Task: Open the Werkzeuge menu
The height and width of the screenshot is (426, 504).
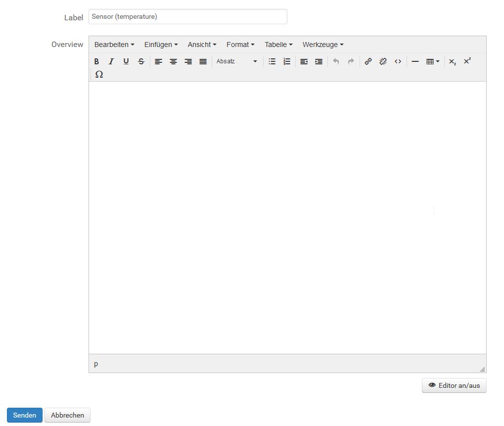Action: click(323, 45)
